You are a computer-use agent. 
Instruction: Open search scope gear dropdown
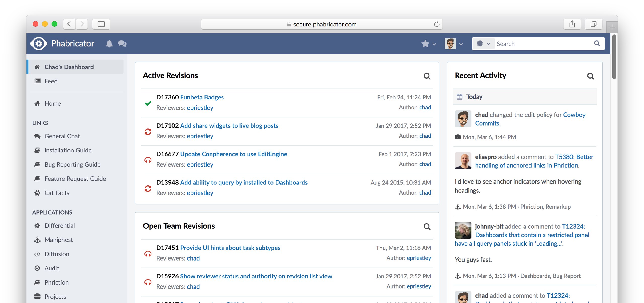pyautogui.click(x=483, y=44)
